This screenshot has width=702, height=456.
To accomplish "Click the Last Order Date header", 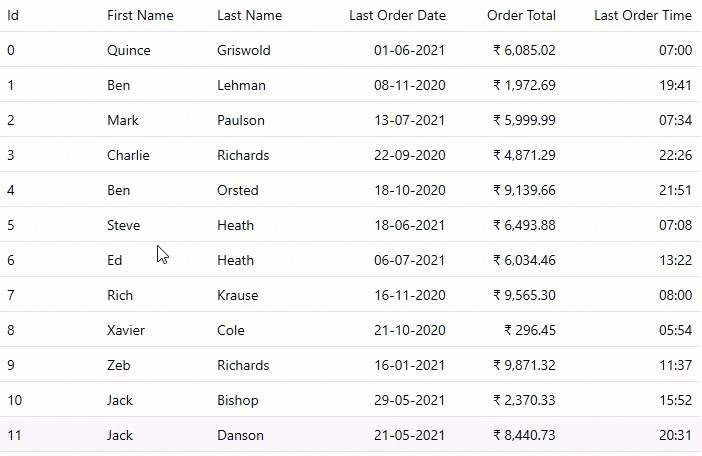I will click(x=397, y=15).
